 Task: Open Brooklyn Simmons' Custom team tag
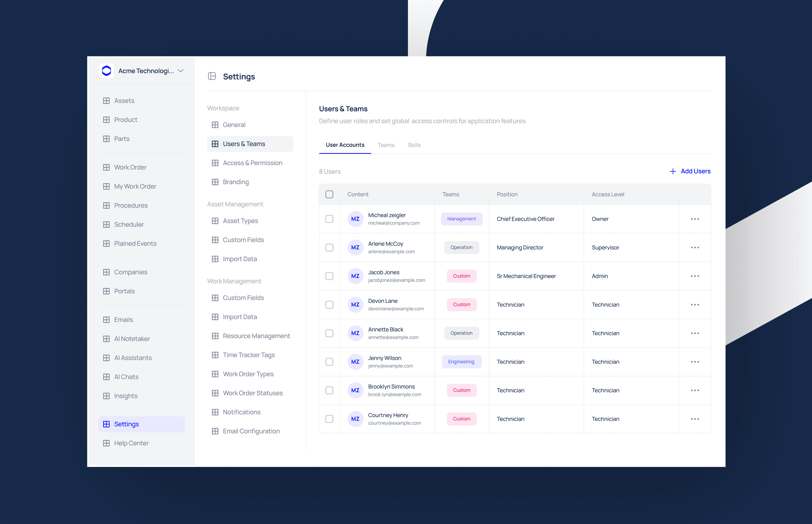[x=461, y=391]
